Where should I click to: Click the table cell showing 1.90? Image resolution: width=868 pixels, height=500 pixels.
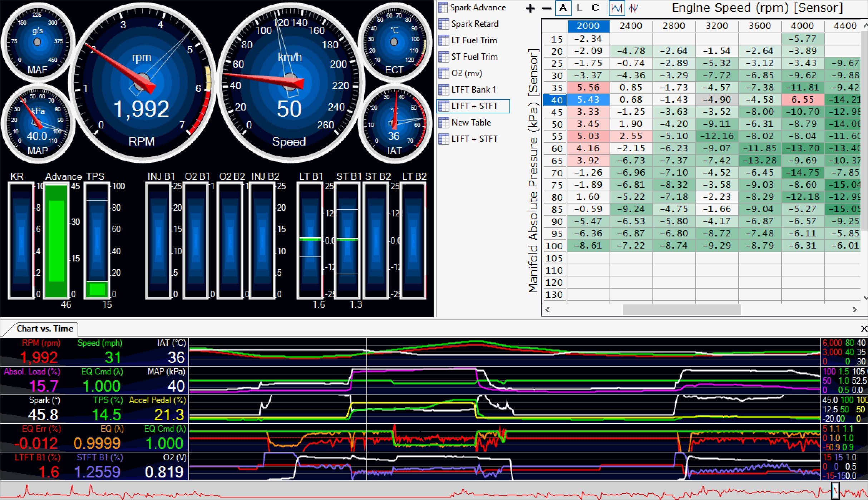tap(631, 124)
